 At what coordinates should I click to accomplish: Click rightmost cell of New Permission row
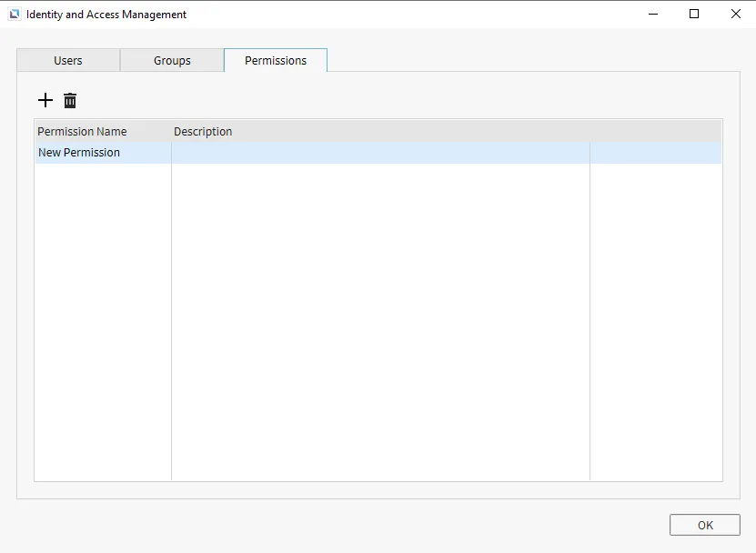[x=655, y=153]
